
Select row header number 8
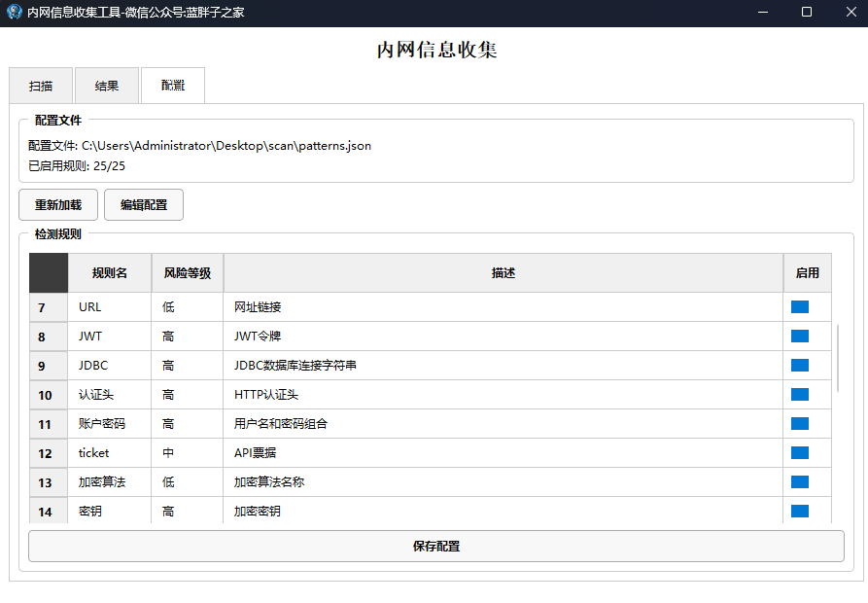(49, 337)
